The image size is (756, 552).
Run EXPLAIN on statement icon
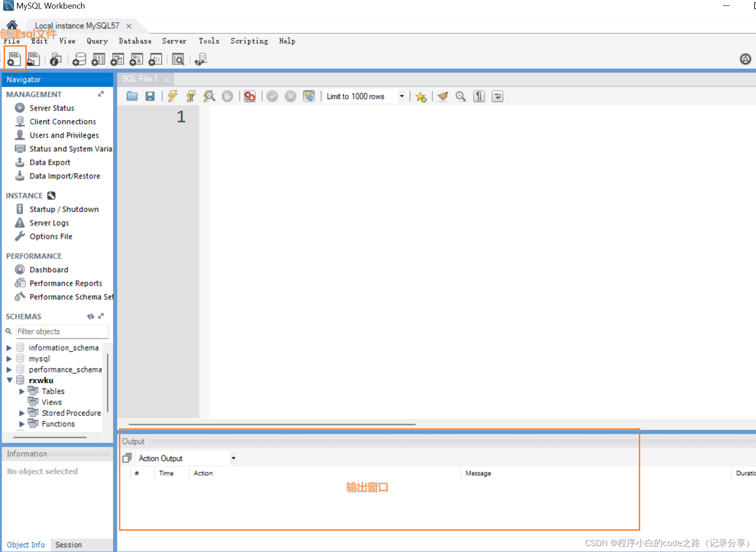[x=209, y=96]
